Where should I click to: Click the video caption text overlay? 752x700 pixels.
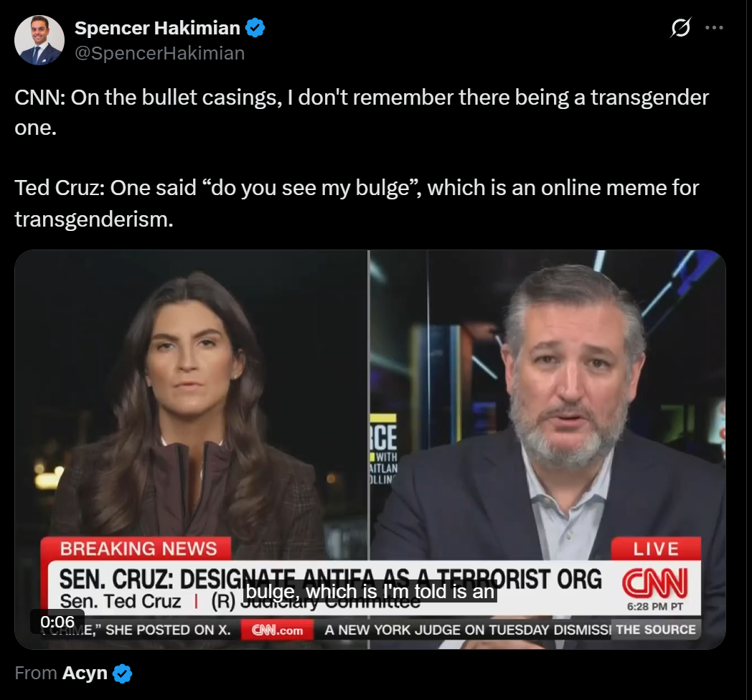click(x=370, y=592)
